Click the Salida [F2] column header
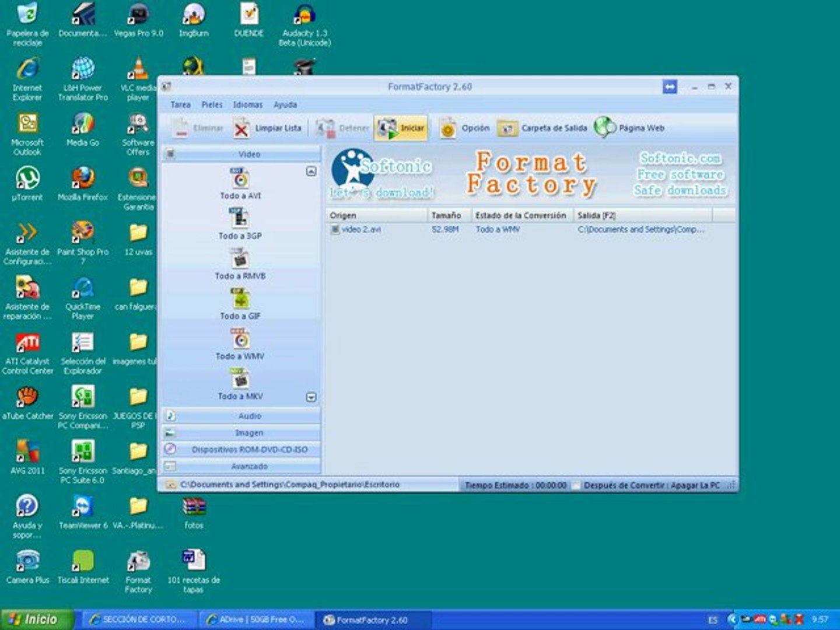This screenshot has width=840, height=630. pos(643,215)
